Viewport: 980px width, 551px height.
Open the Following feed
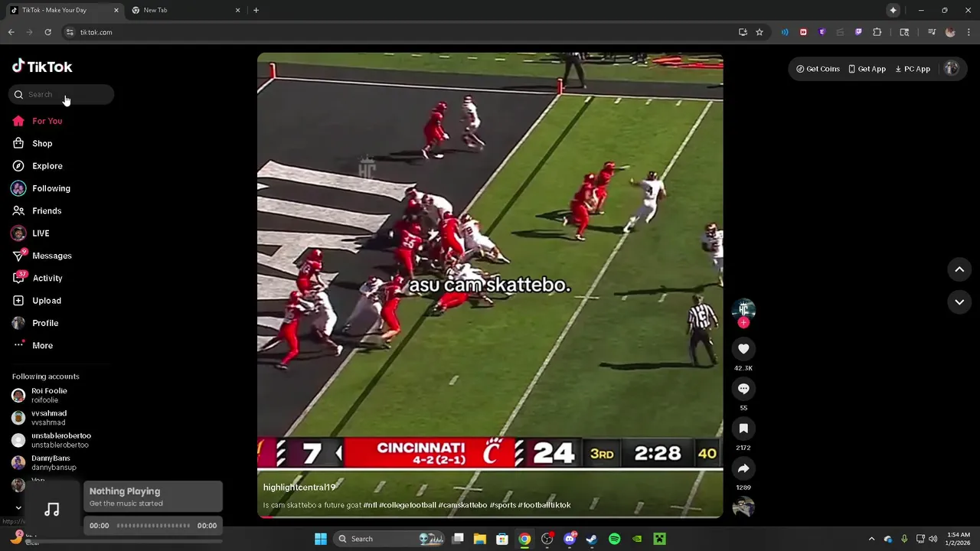coord(41,188)
